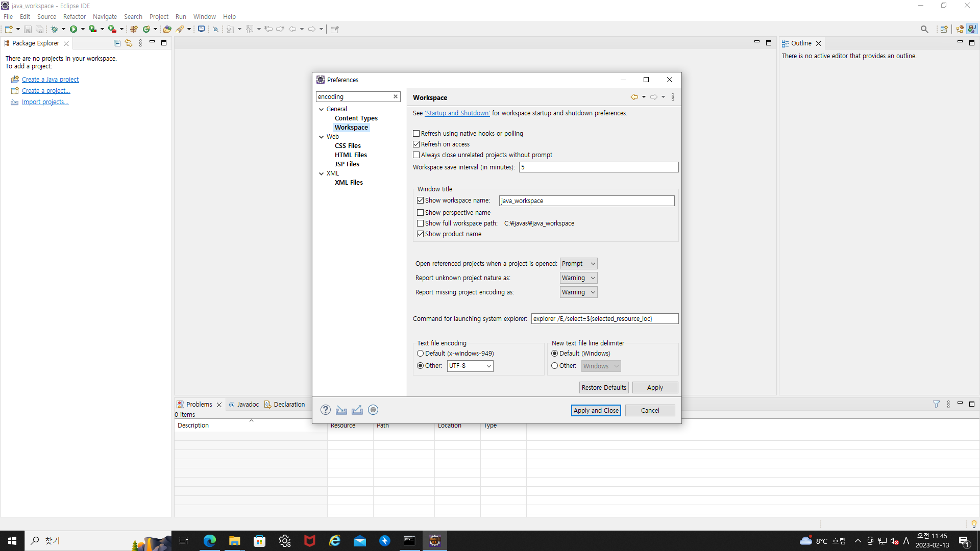Click the Workspace save interval field
The height and width of the screenshot is (551, 980).
pyautogui.click(x=598, y=167)
